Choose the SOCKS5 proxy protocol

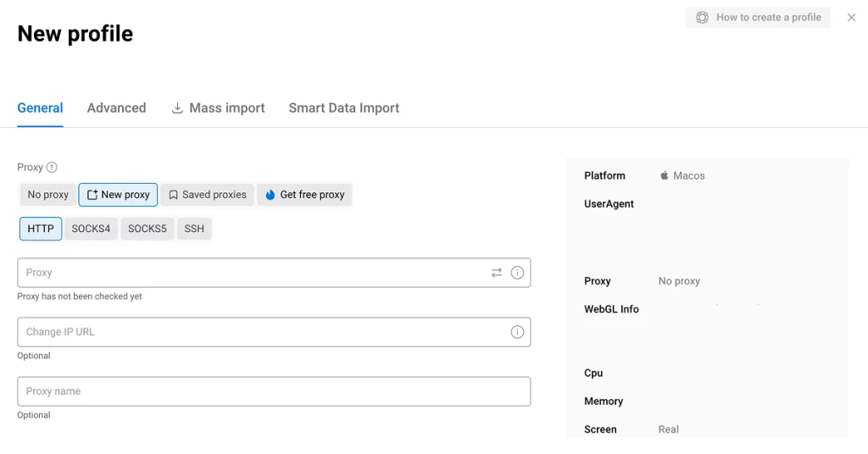click(x=147, y=229)
